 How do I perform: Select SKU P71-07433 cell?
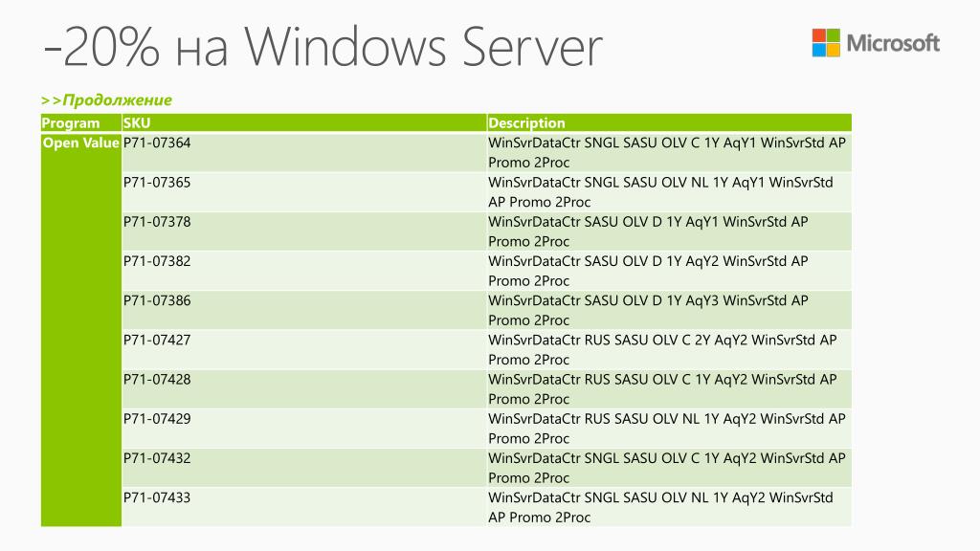(x=303, y=507)
